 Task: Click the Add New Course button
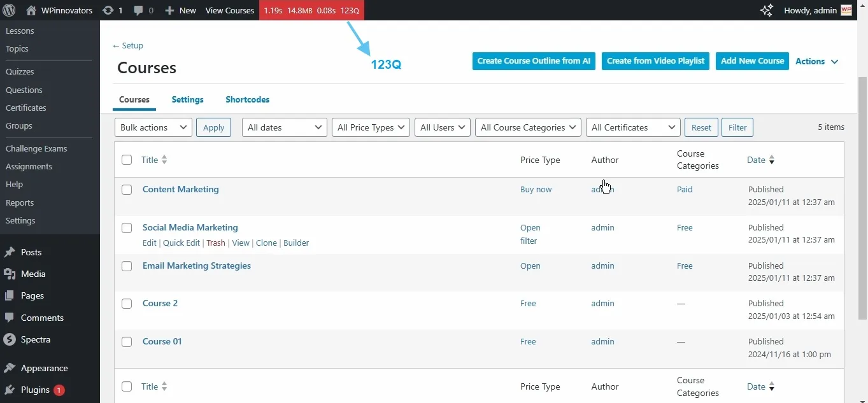point(751,61)
